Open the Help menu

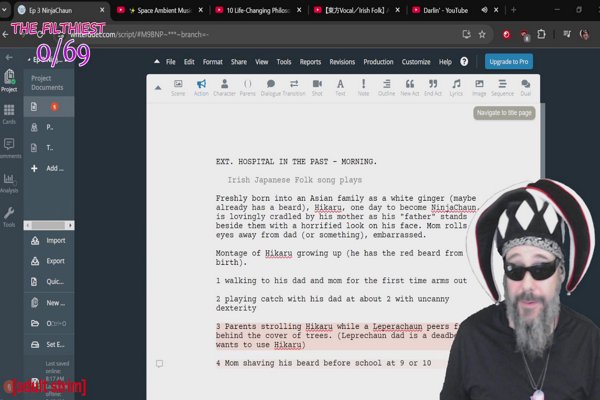tap(445, 62)
